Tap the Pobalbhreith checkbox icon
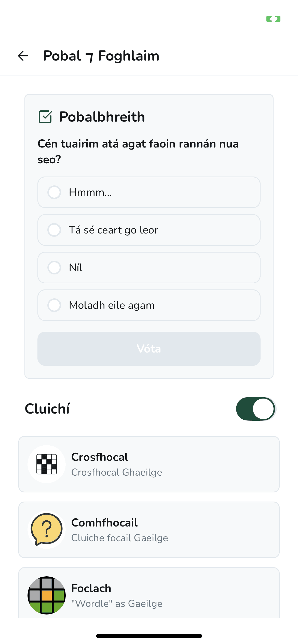The height and width of the screenshot is (644, 298). click(45, 117)
